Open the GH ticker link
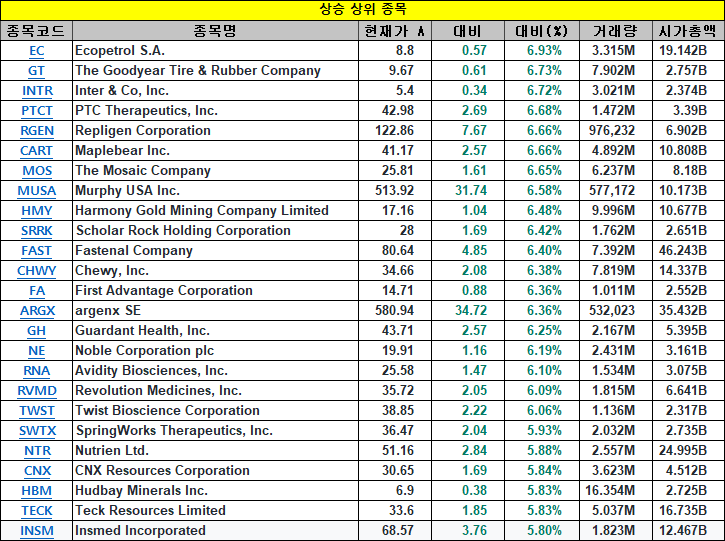725x541 pixels. pyautogui.click(x=37, y=331)
